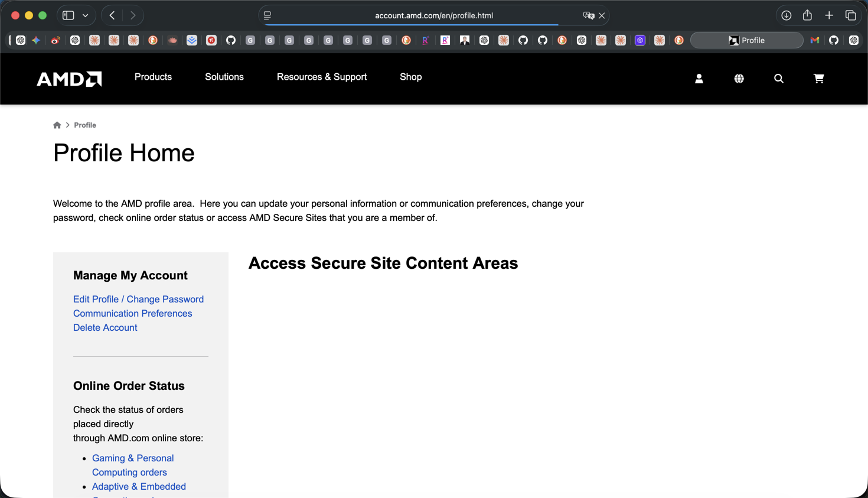Switch to the Weibo tab
Image resolution: width=868 pixels, height=498 pixels.
tap(56, 40)
